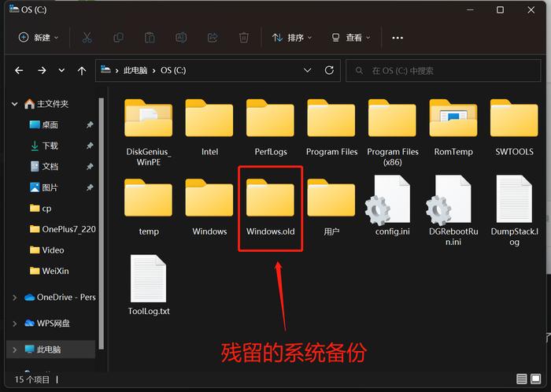Go up one level with up arrow
This screenshot has width=551, height=392.
click(82, 71)
